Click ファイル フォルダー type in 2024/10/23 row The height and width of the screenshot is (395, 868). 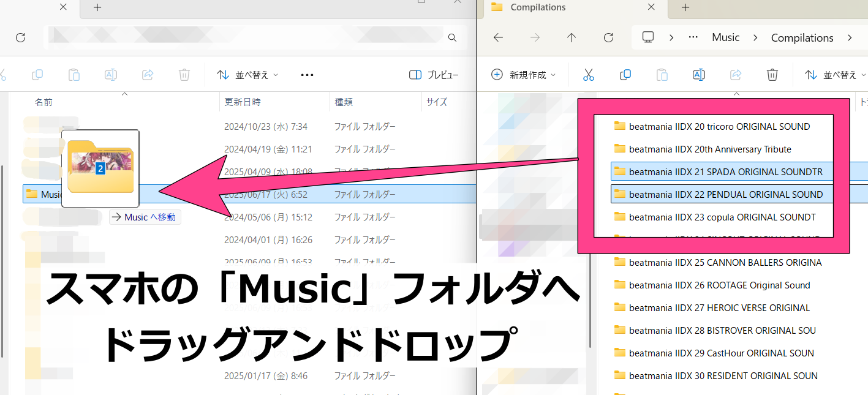(364, 126)
